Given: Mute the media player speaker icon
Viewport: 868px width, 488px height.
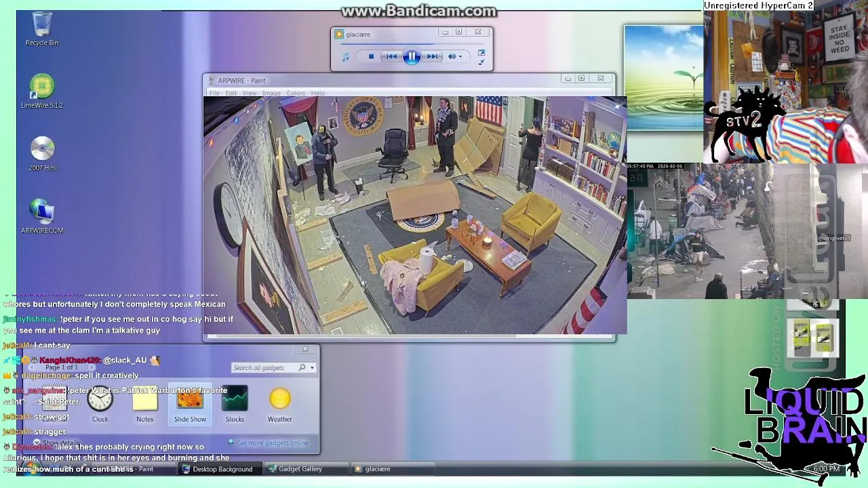Looking at the screenshot, I should [452, 56].
